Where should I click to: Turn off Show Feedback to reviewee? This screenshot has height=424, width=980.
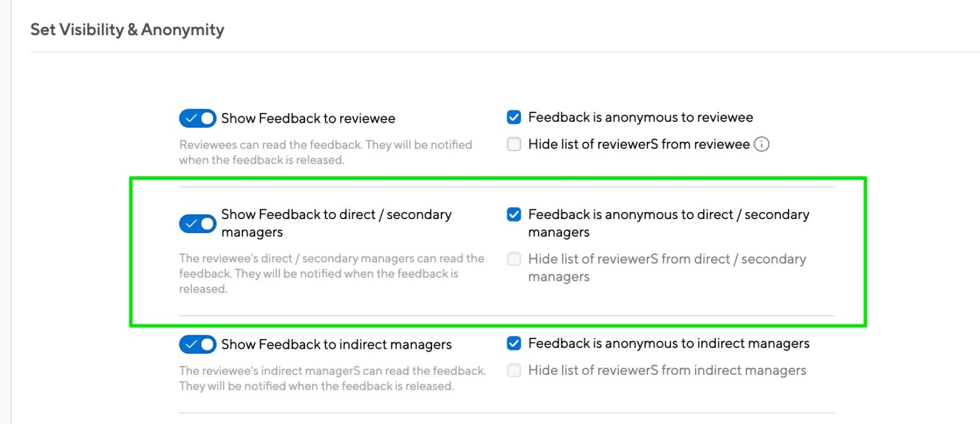point(197,118)
